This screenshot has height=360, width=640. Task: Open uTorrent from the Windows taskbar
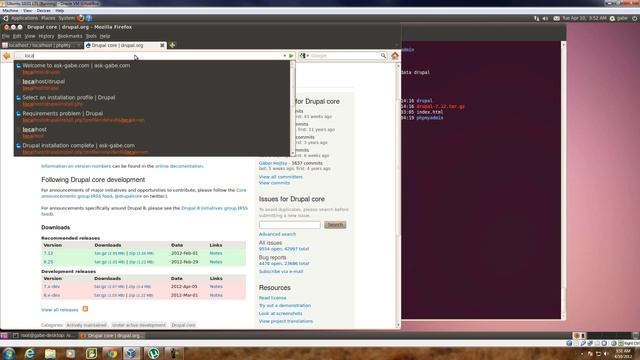click(x=153, y=353)
